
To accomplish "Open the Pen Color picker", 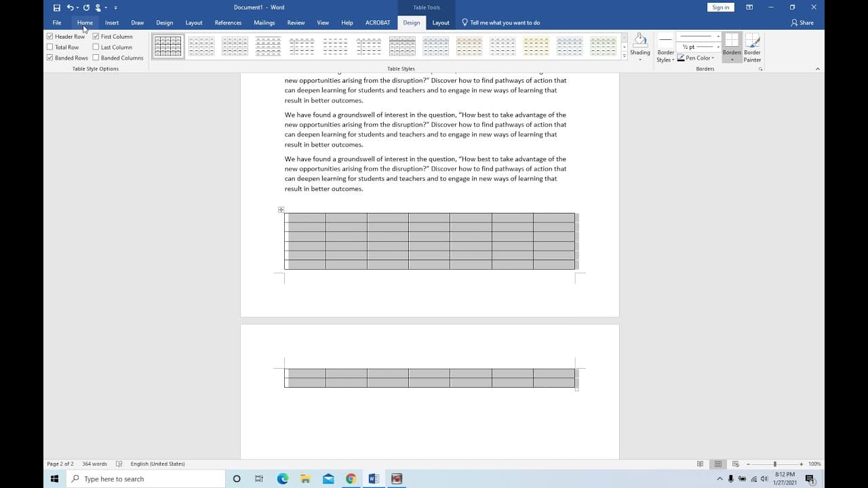I will point(696,58).
